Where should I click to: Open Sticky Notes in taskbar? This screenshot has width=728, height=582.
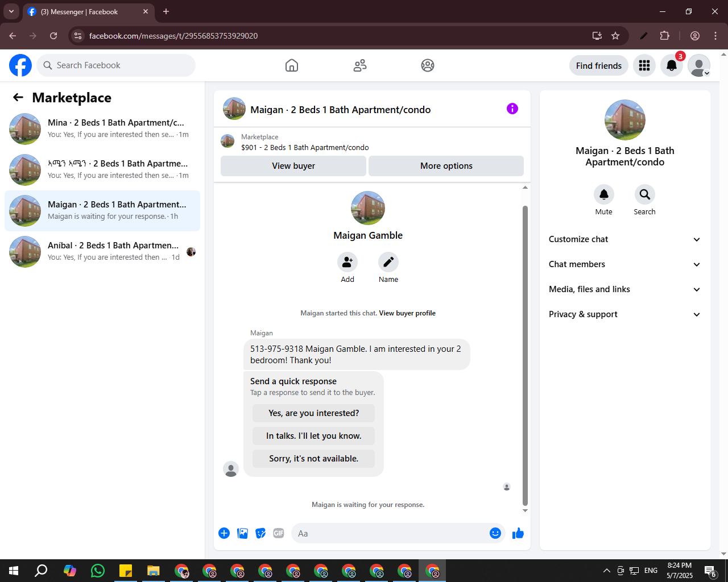point(126,571)
